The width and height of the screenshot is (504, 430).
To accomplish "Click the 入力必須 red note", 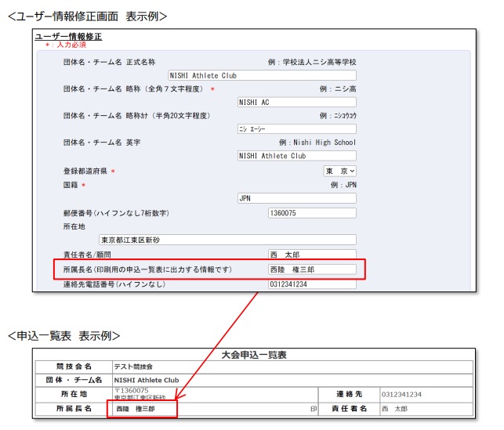I will click(66, 45).
